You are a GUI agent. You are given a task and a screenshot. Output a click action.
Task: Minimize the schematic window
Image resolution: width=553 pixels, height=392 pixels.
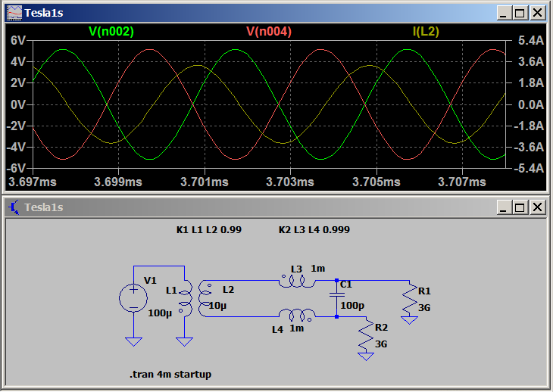point(503,207)
